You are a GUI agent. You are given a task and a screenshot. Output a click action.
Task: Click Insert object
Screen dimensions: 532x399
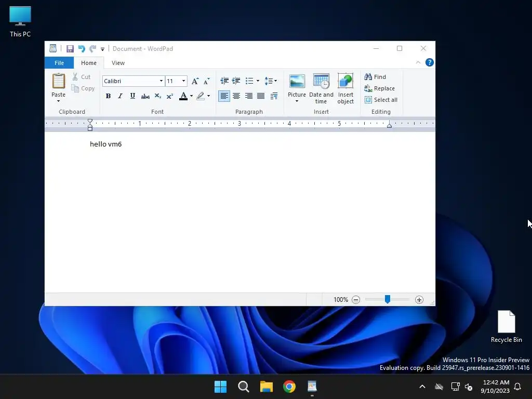point(345,88)
